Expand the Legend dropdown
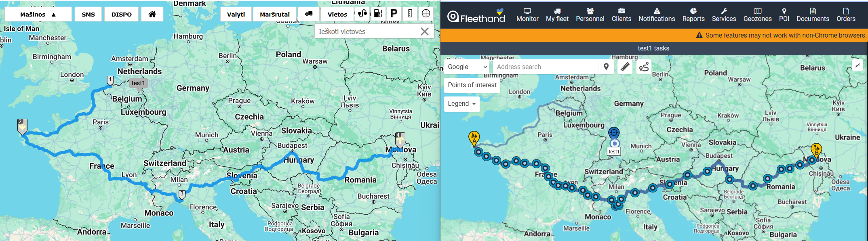Viewport: 868px width, 241px height. click(461, 104)
